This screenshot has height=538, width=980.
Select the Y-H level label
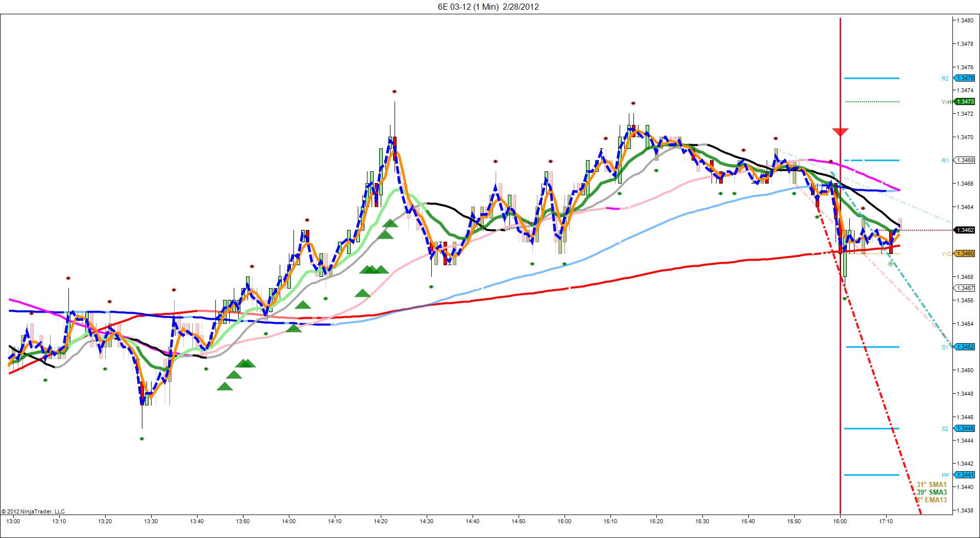pos(946,102)
